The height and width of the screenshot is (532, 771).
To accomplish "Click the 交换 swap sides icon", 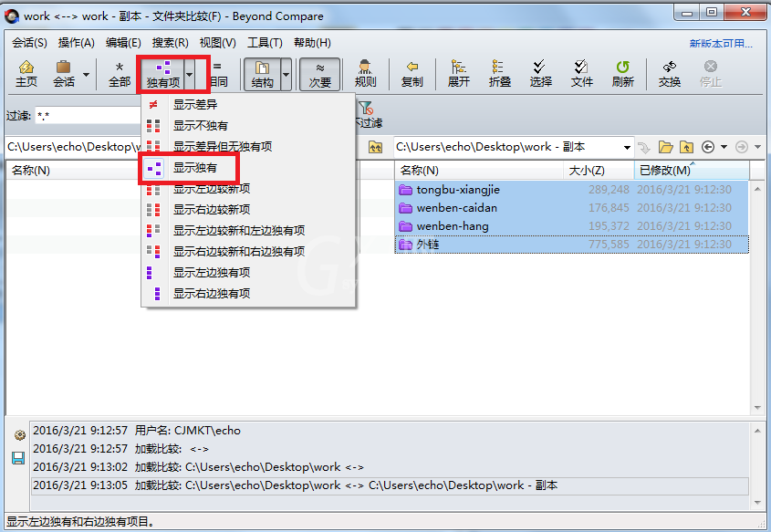I will 669,74.
